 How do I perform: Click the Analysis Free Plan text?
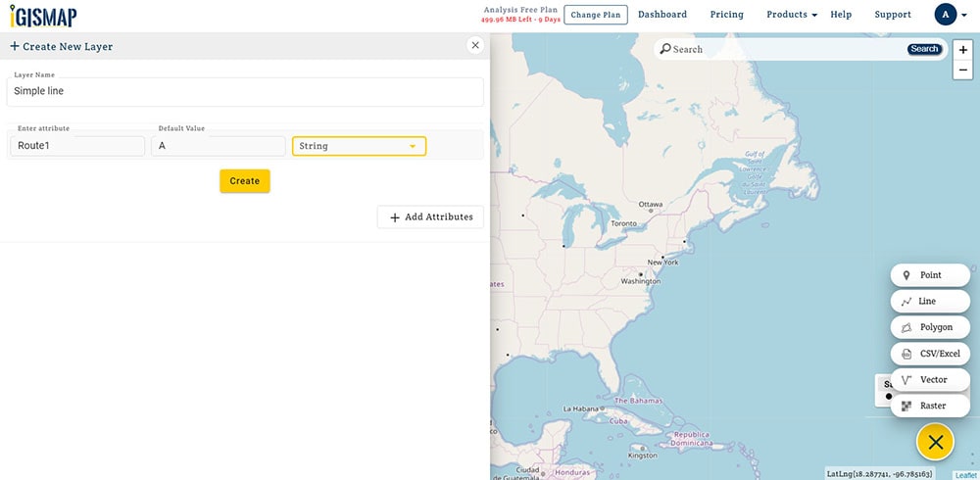click(x=520, y=10)
